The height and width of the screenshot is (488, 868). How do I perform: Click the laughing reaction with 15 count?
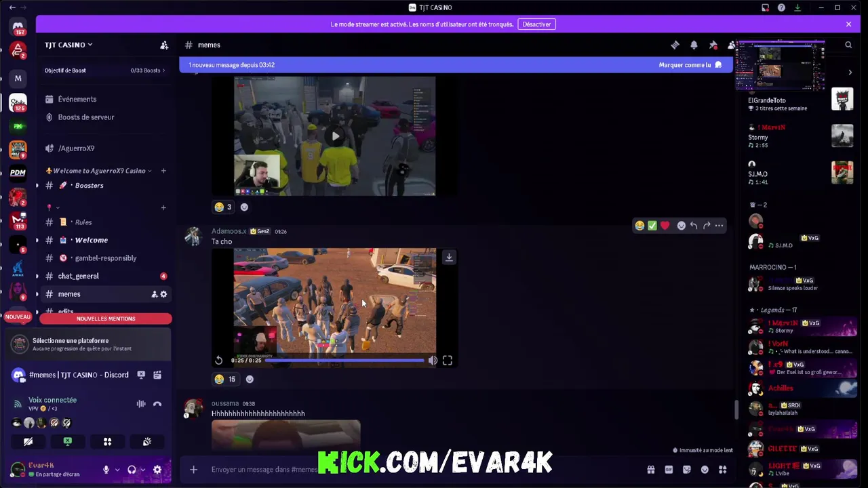click(x=225, y=380)
